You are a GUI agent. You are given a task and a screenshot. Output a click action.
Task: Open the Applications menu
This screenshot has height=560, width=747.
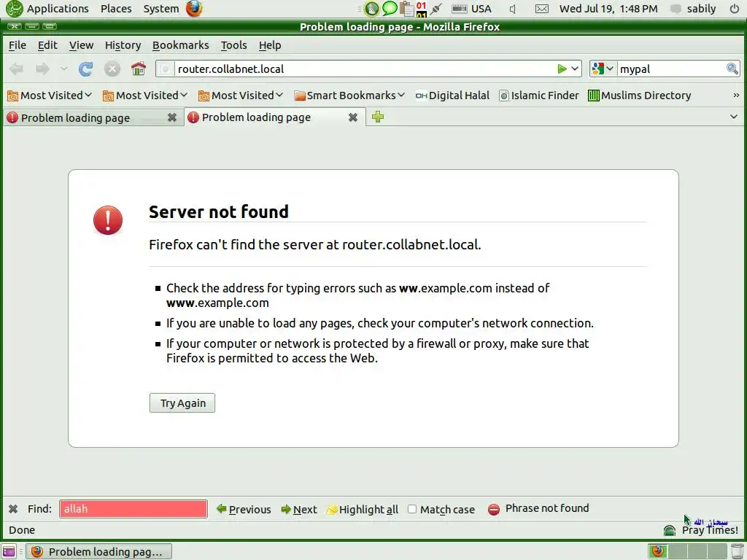(58, 9)
